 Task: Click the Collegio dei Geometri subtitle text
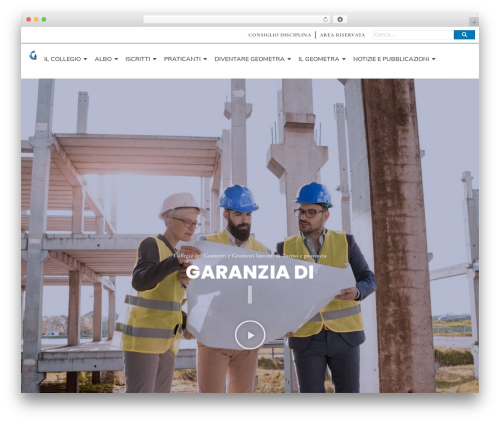250,256
